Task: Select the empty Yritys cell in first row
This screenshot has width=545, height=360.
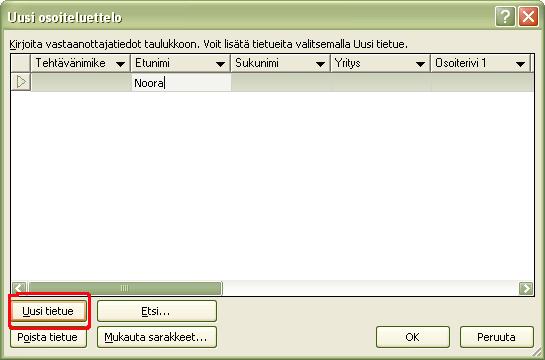Action: tap(381, 83)
